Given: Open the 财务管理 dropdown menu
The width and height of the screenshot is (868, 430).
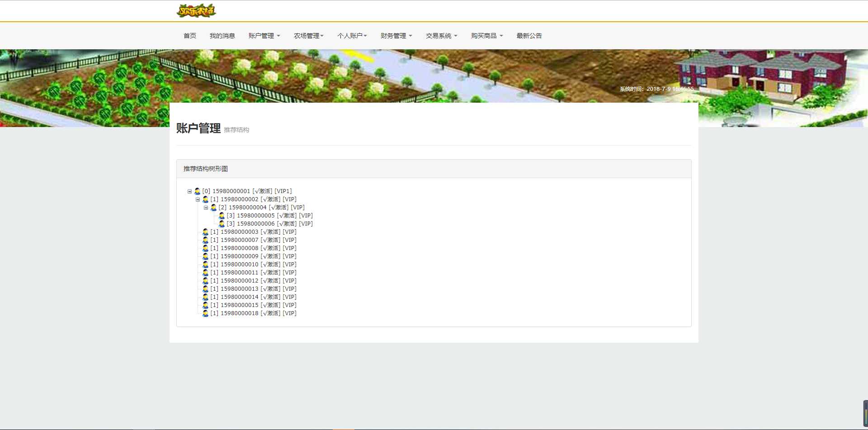Looking at the screenshot, I should click(396, 36).
